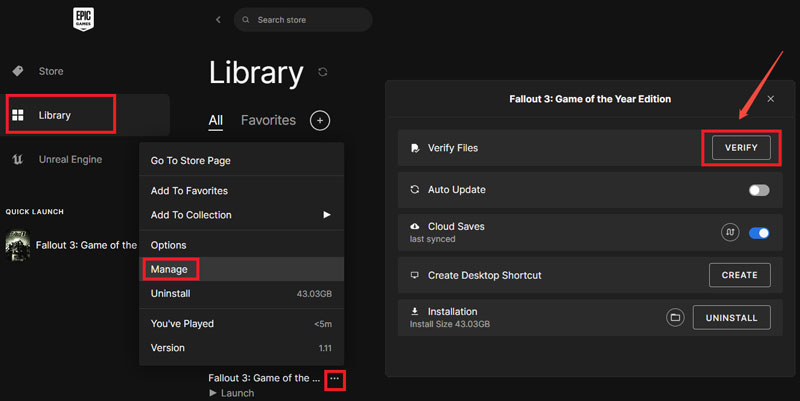The width and height of the screenshot is (800, 401).
Task: Click the UNINSTALL button
Action: point(732,318)
